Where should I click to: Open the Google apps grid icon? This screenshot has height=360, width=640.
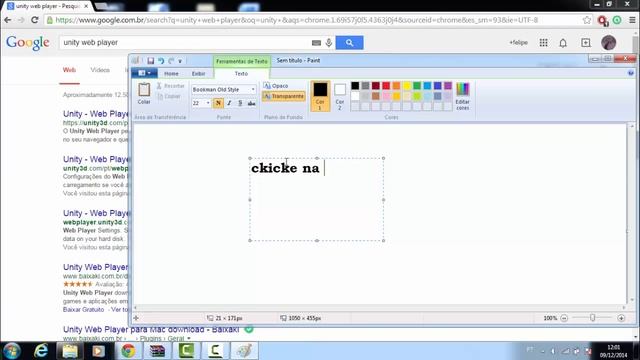(543, 42)
